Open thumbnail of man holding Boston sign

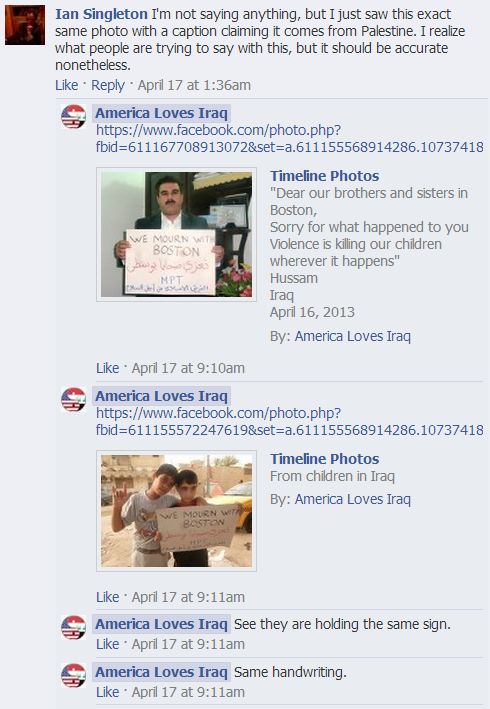176,234
